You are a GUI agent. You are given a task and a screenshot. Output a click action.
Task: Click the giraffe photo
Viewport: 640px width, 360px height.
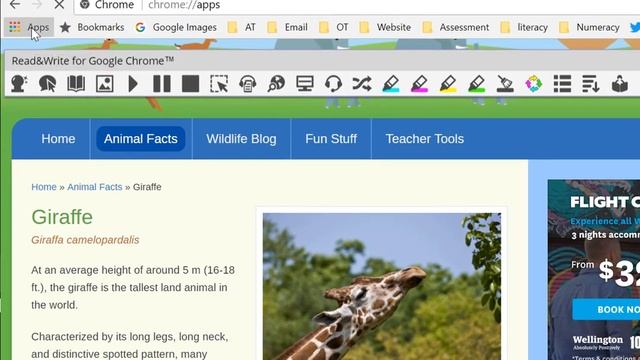382,286
